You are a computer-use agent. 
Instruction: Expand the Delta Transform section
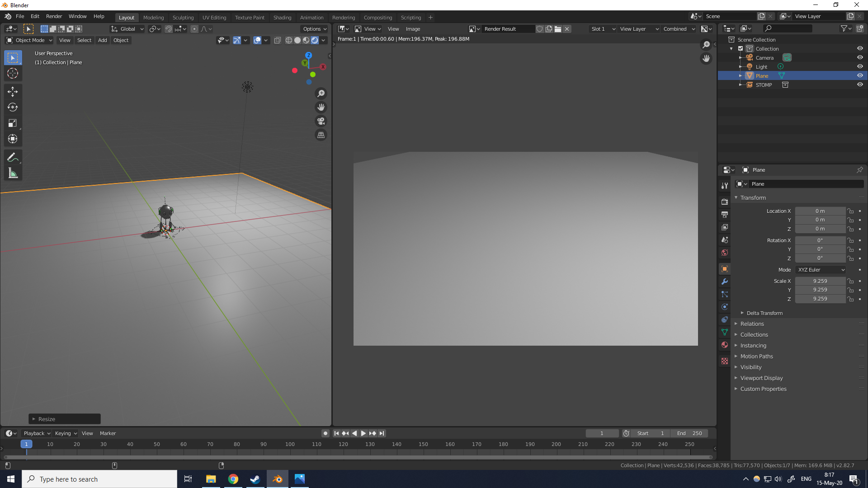point(764,313)
